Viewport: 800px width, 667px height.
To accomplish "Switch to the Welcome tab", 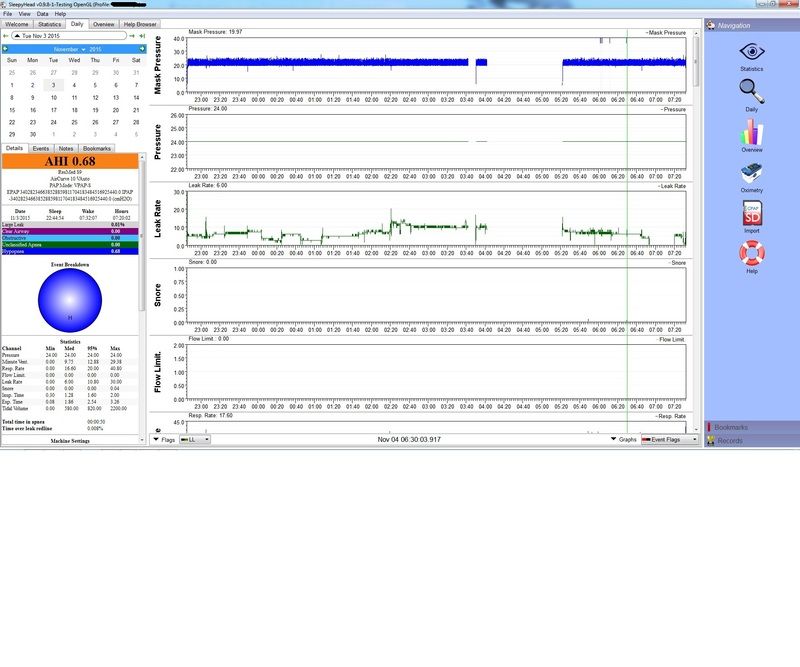I will (x=17, y=24).
